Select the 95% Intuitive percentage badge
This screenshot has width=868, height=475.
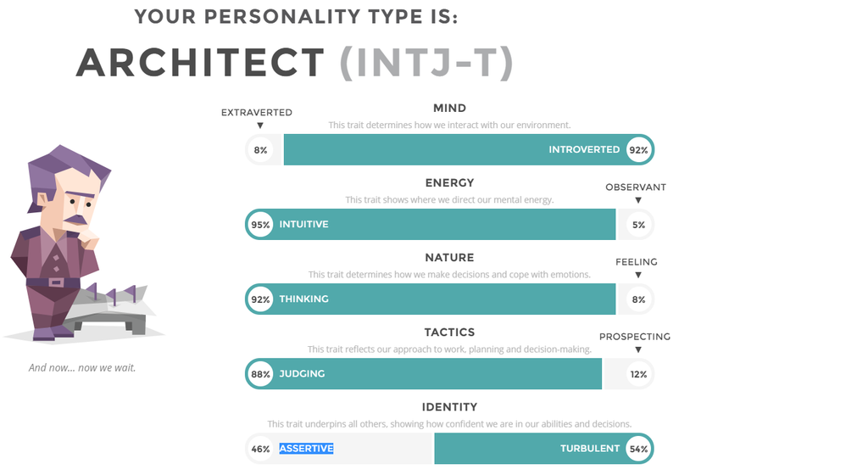(260, 225)
